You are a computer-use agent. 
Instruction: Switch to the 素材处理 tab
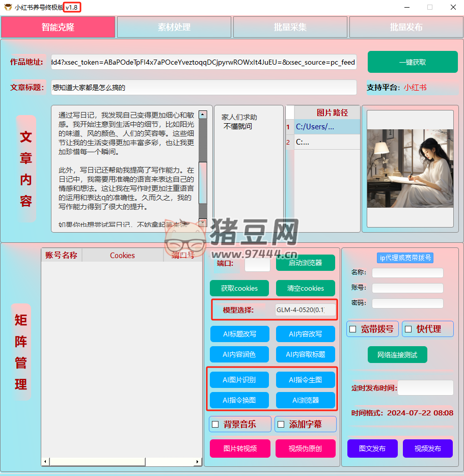(x=174, y=27)
